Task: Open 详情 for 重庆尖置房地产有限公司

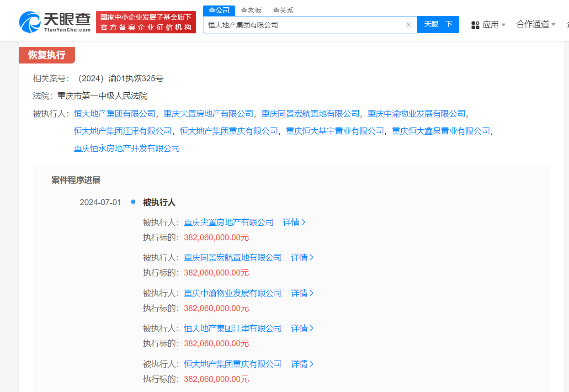Action: coord(294,222)
